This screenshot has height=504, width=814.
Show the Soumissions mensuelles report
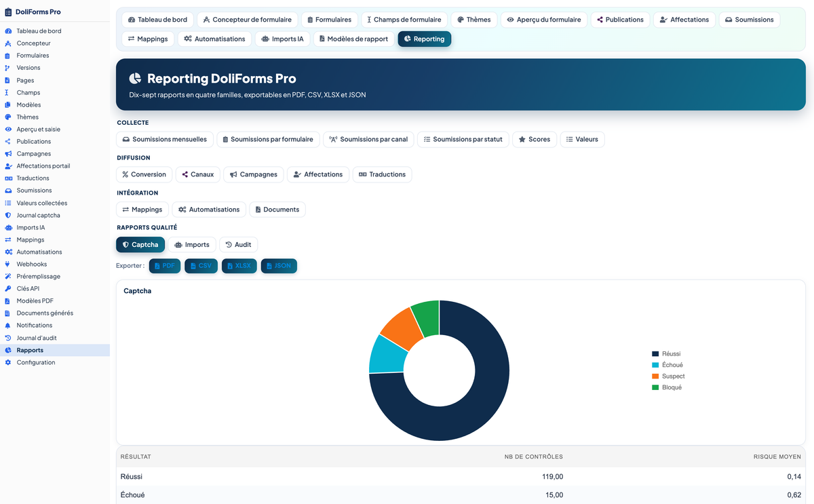(165, 139)
